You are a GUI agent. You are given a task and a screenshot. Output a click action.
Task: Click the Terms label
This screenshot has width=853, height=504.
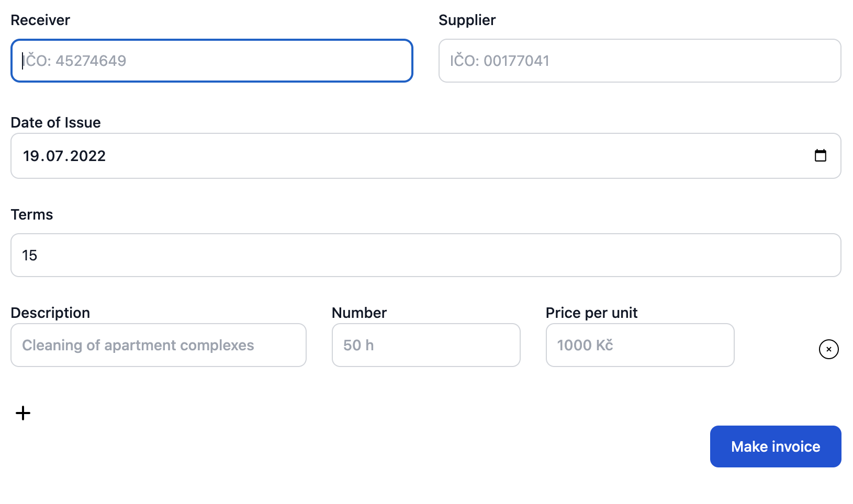click(32, 214)
